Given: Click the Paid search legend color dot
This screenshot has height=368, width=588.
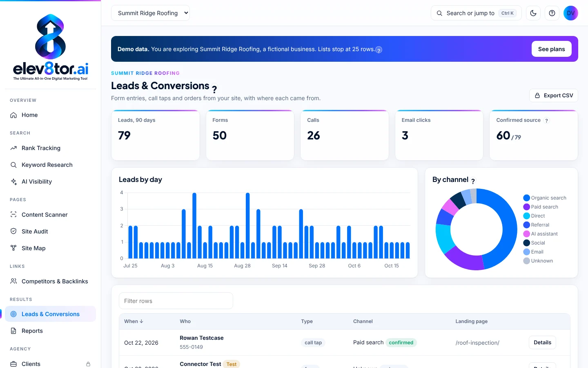Looking at the screenshot, I should [527, 207].
